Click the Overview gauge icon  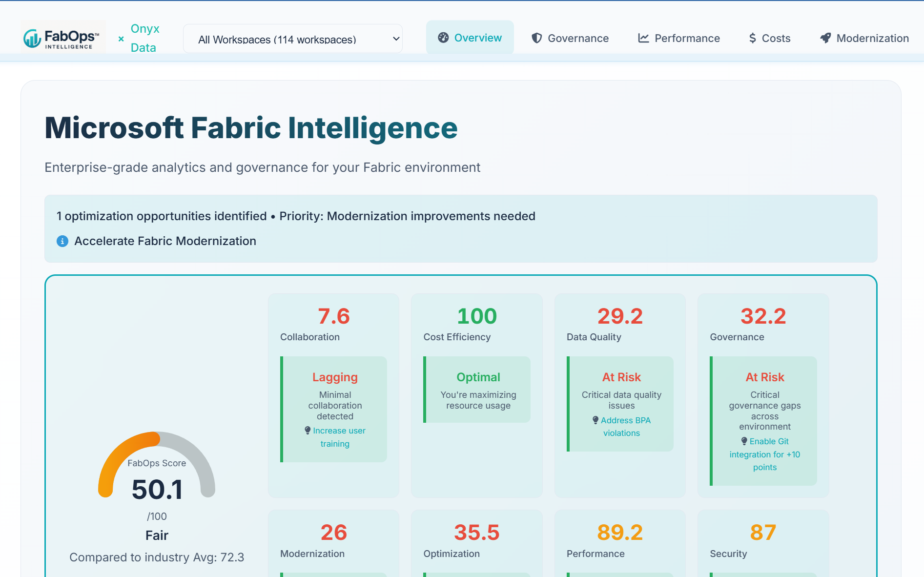(443, 38)
